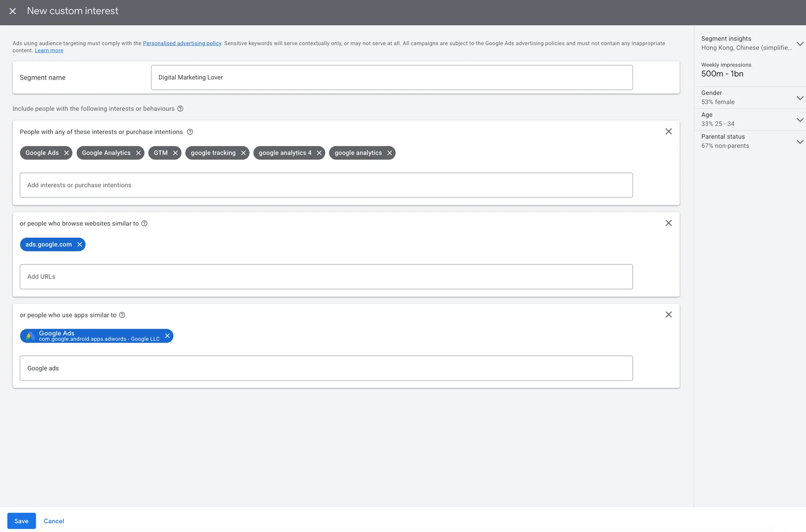Select the google tracking chip label
This screenshot has width=806, height=532.
(x=213, y=153)
